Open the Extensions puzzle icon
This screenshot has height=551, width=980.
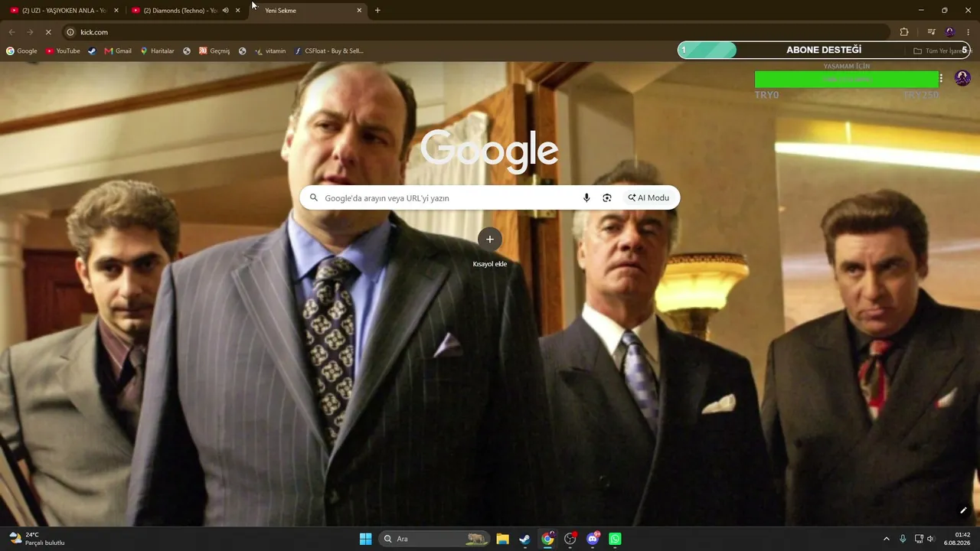pos(904,32)
